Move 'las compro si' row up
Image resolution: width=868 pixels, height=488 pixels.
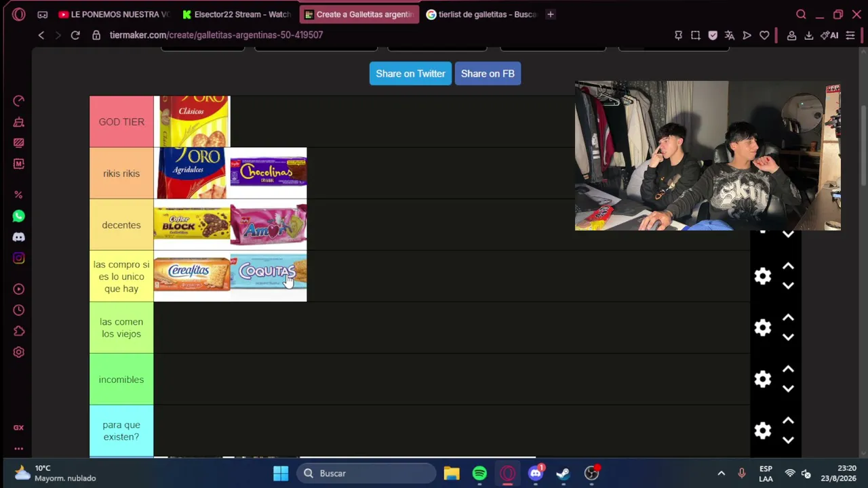tap(788, 266)
